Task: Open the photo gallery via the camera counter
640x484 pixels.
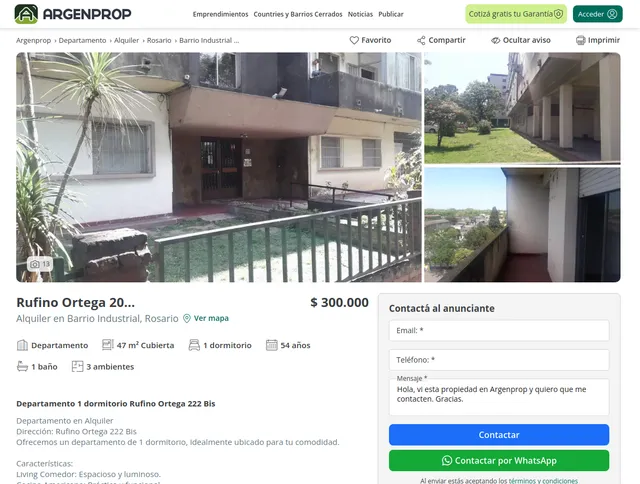Action: 40,264
